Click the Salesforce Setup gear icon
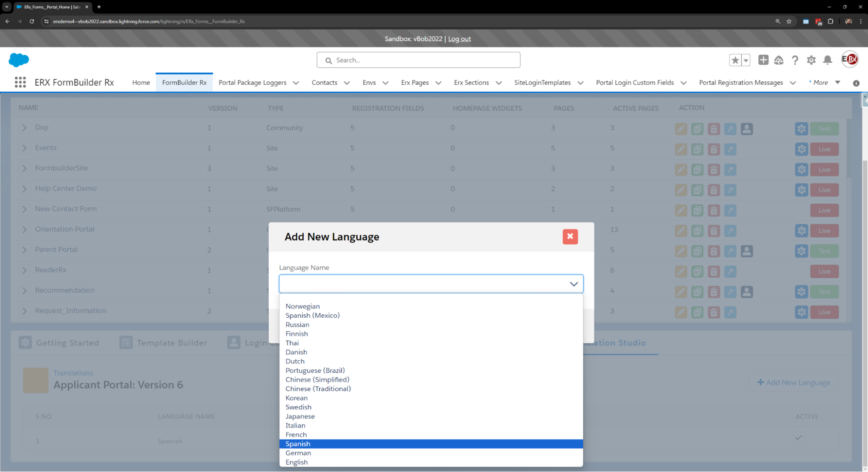 point(811,60)
